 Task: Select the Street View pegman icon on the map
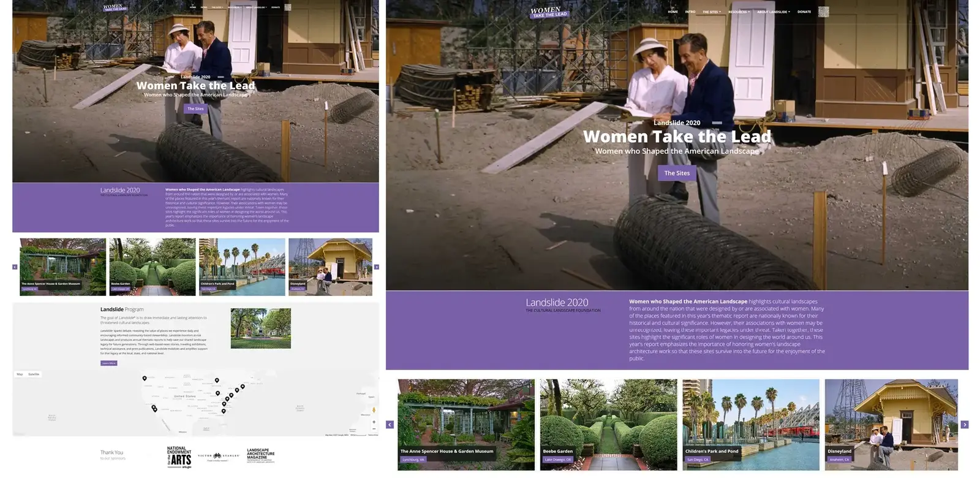pyautogui.click(x=374, y=411)
